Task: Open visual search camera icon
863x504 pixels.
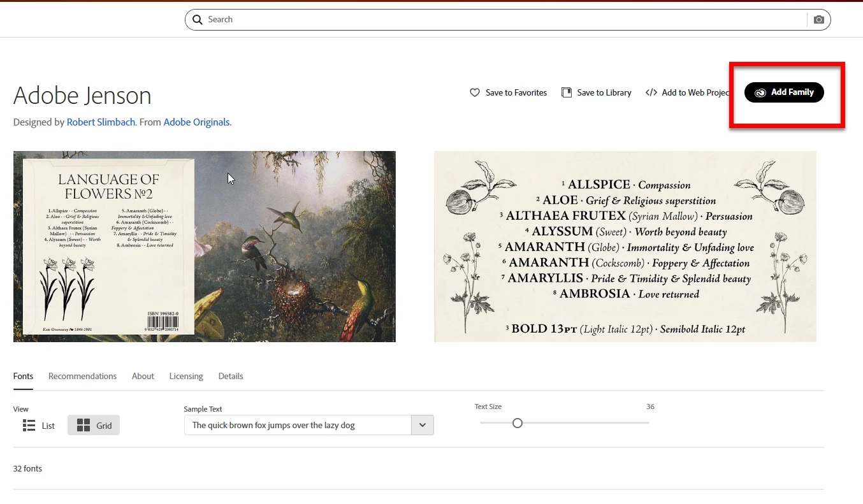Action: 819,20
